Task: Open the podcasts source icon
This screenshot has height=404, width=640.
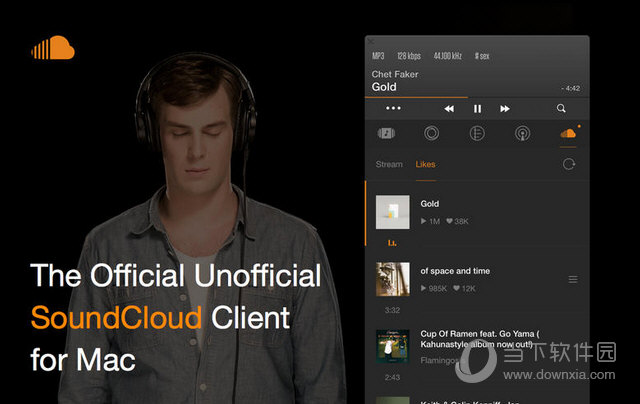Action: pos(522,133)
